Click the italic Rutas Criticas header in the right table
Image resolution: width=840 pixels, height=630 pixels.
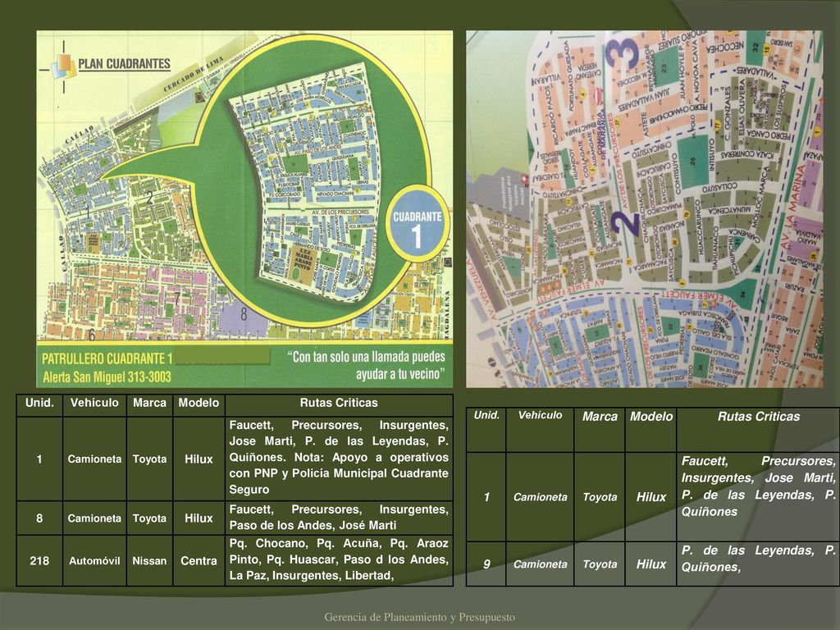click(x=759, y=417)
